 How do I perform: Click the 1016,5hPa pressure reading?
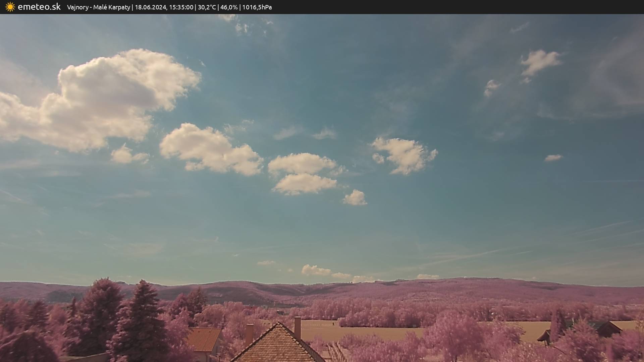pos(257,7)
